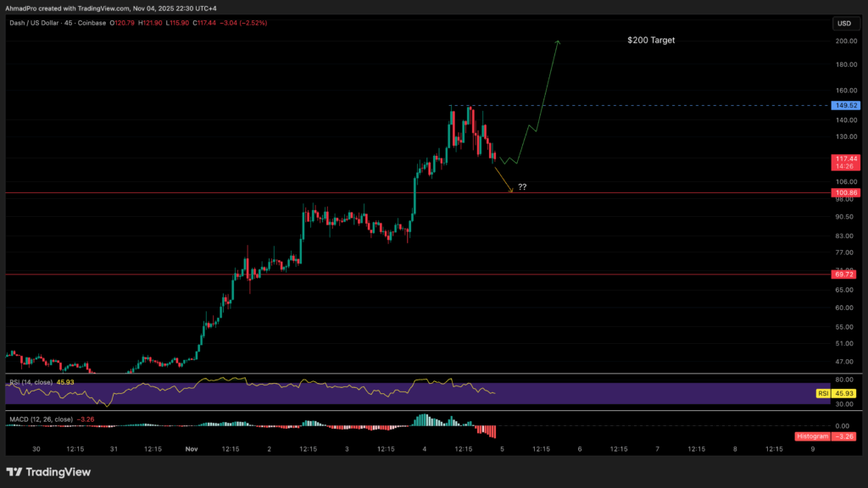Select the current price 117.44 label
This screenshot has height=488, width=868.
(846, 162)
